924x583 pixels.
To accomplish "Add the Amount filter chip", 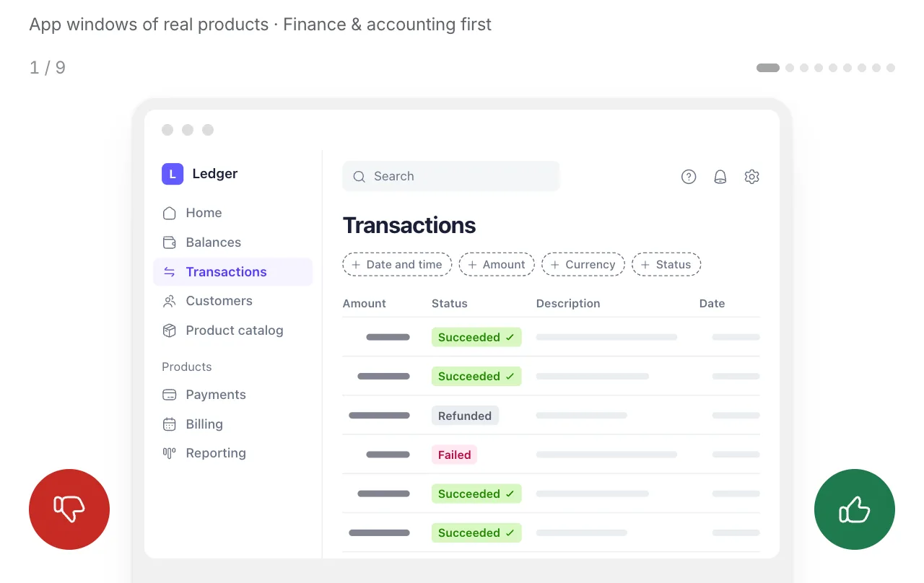I will tap(497, 265).
